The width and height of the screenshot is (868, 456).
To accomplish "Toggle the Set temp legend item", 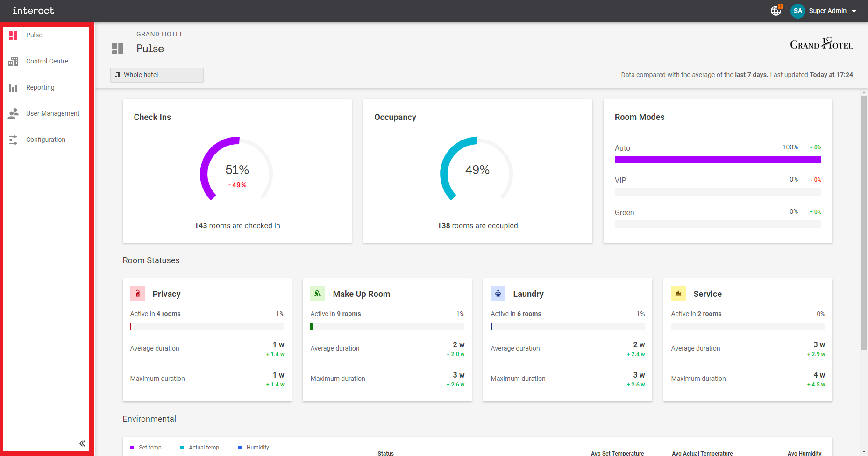I will [146, 448].
